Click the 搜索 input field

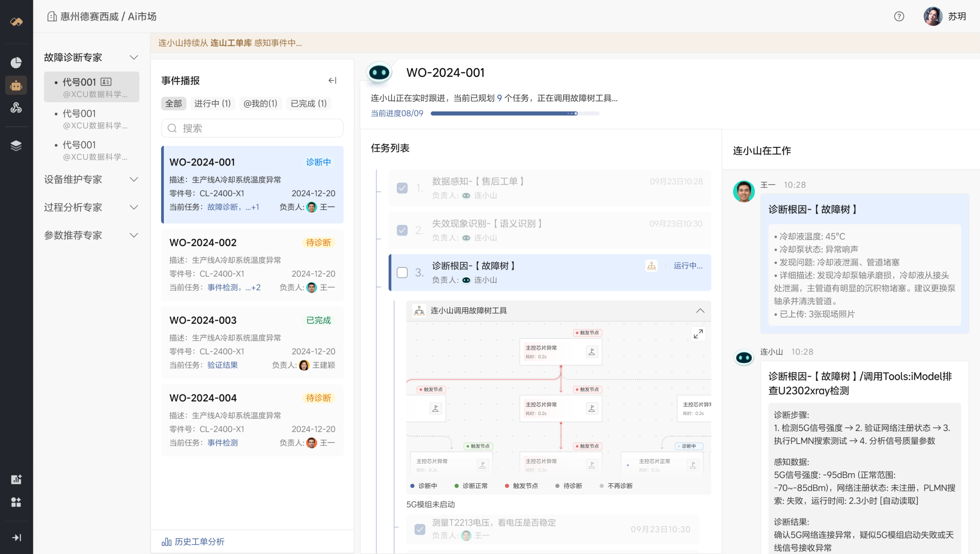point(252,128)
